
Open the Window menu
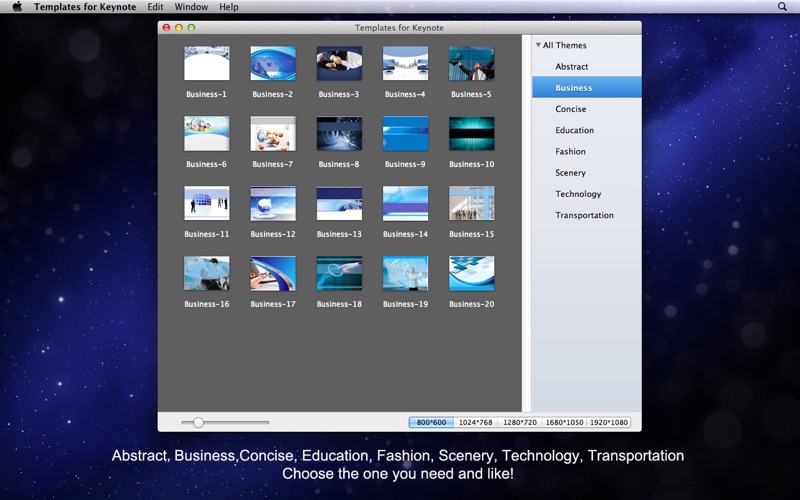191,7
